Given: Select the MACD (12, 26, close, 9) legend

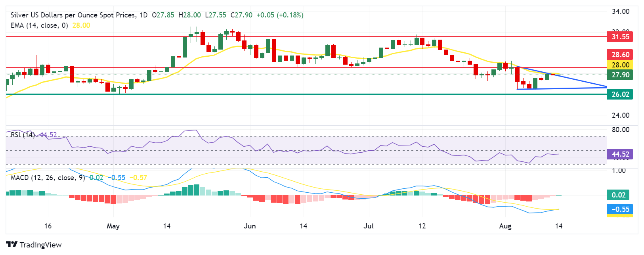Looking at the screenshot, I should tap(48, 178).
